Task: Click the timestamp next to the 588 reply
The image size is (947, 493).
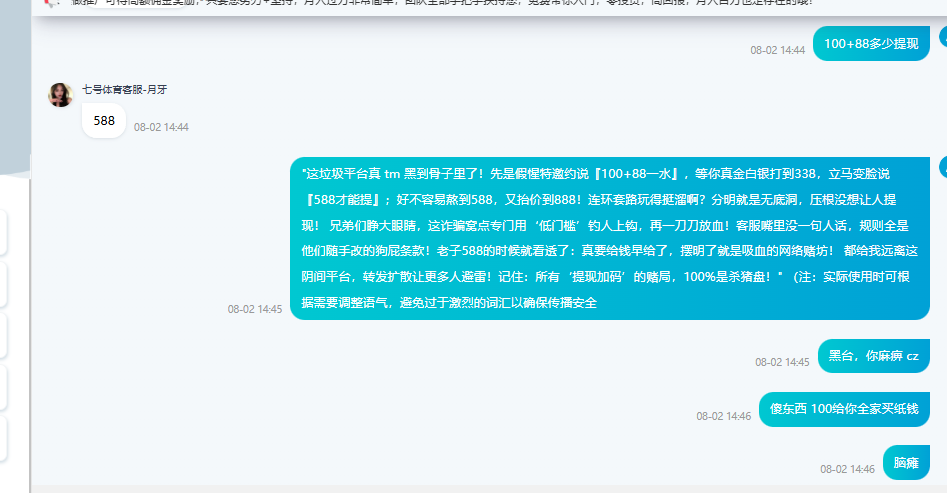Action: click(161, 127)
